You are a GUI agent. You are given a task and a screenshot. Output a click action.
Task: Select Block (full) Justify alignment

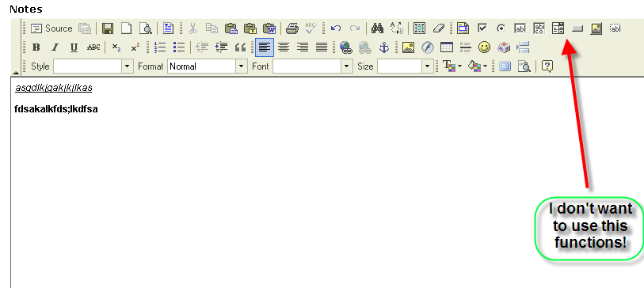(322, 47)
